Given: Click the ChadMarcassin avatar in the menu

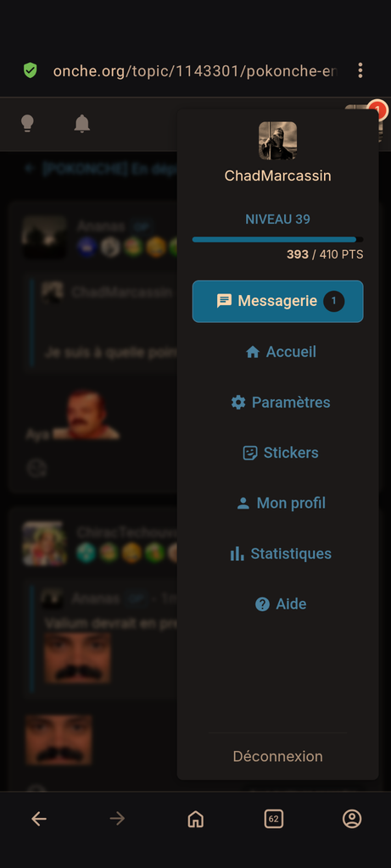Looking at the screenshot, I should 278,141.
